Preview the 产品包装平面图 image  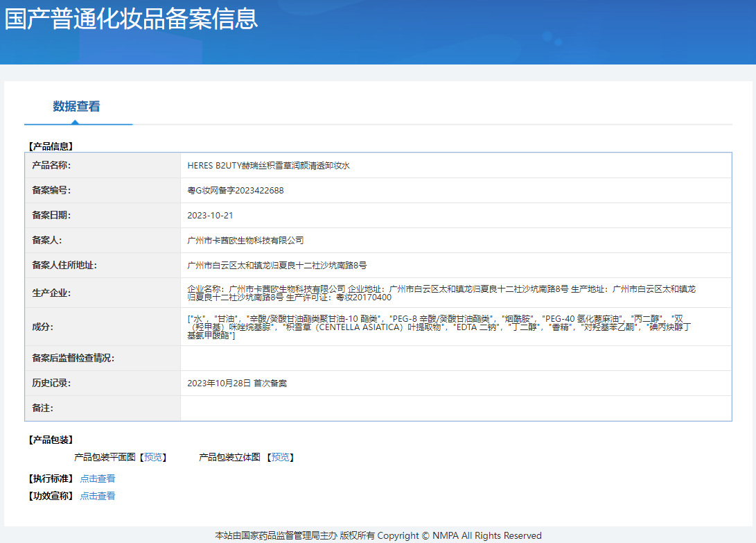pos(152,458)
